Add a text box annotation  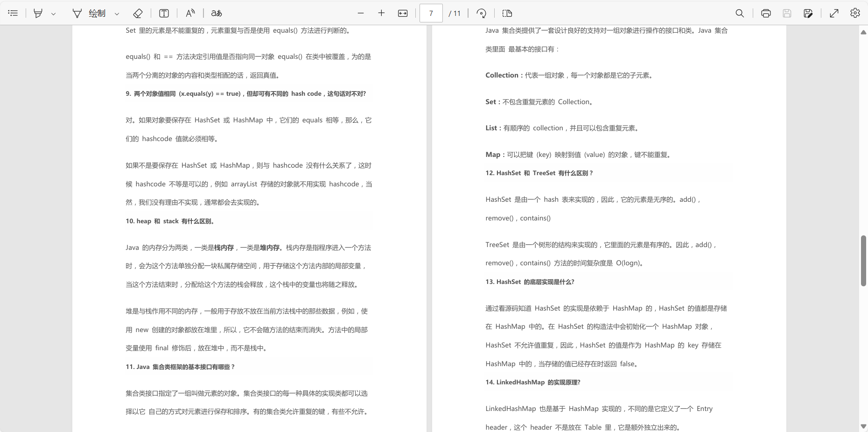point(164,13)
